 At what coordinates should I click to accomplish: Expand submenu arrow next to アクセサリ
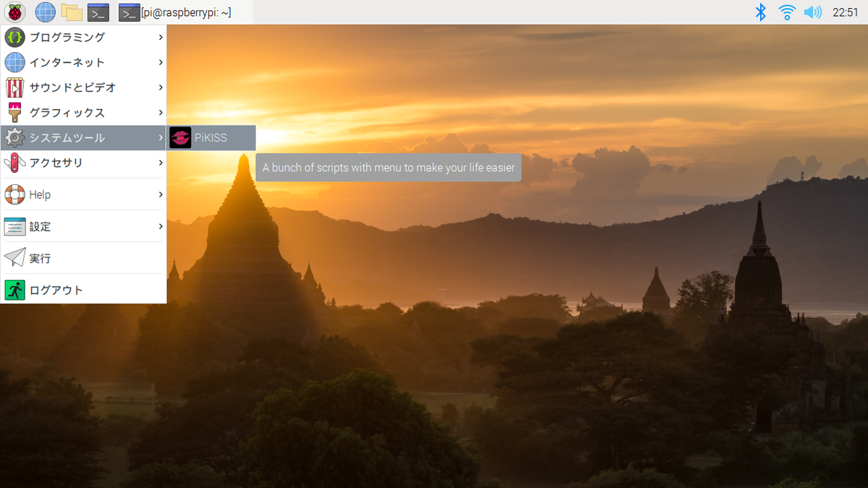coord(161,163)
